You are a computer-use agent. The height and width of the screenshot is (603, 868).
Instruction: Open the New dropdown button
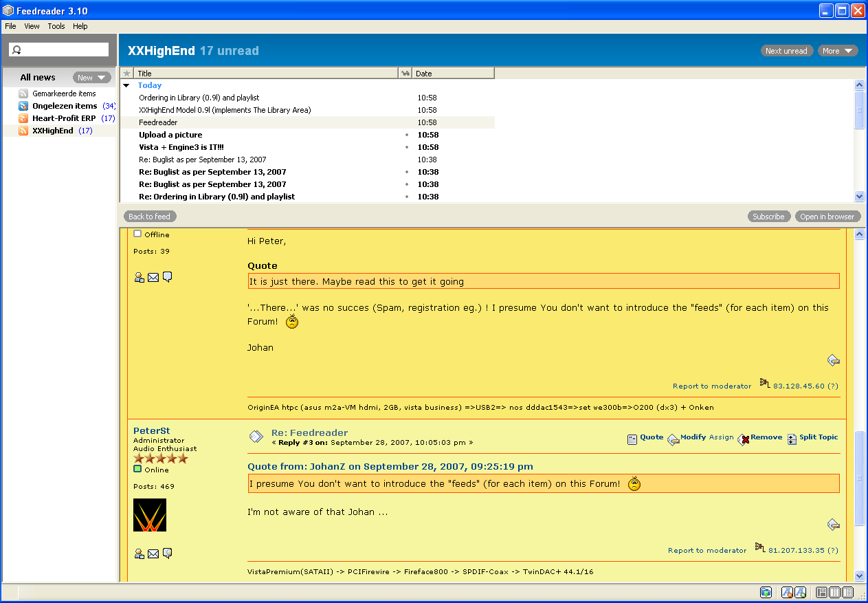pos(92,78)
